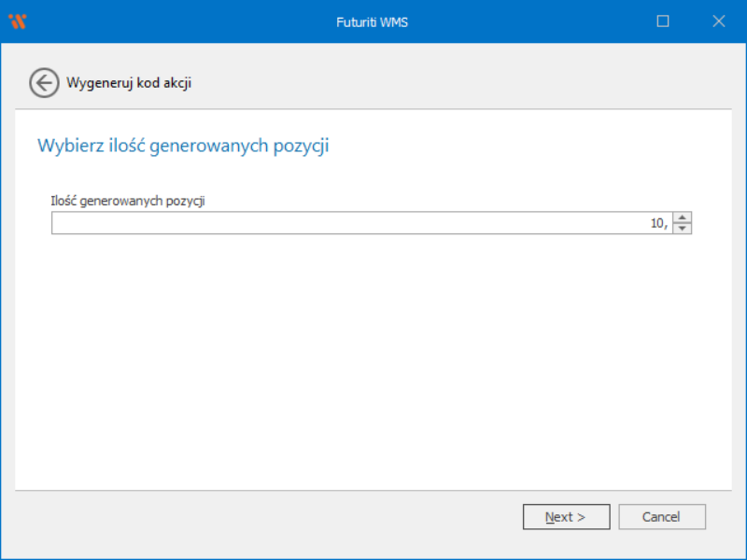Increase quantity with the up spinner arrow
The height and width of the screenshot is (560, 747).
pyautogui.click(x=683, y=217)
